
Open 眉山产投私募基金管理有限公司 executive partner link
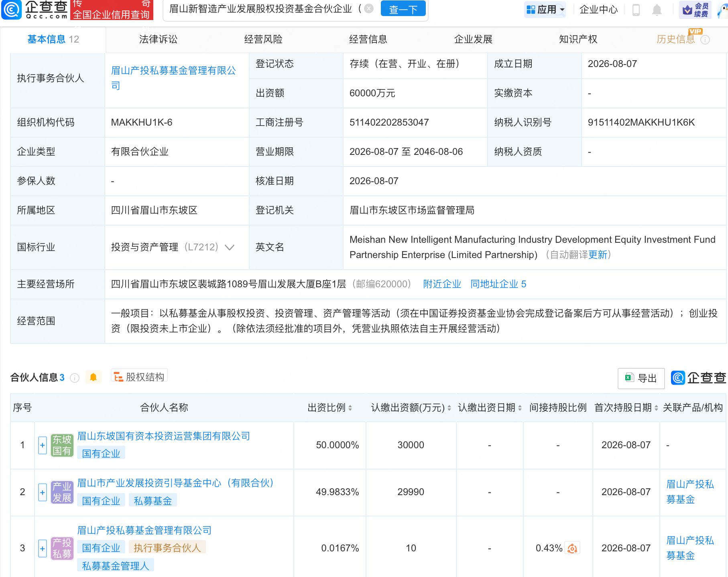click(173, 78)
